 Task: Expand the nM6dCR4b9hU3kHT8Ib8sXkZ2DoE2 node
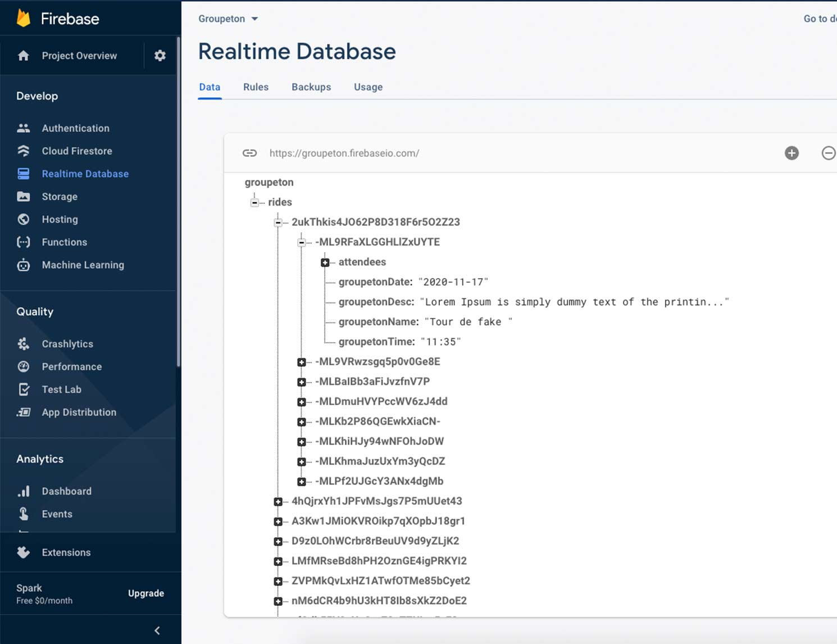pos(278,601)
